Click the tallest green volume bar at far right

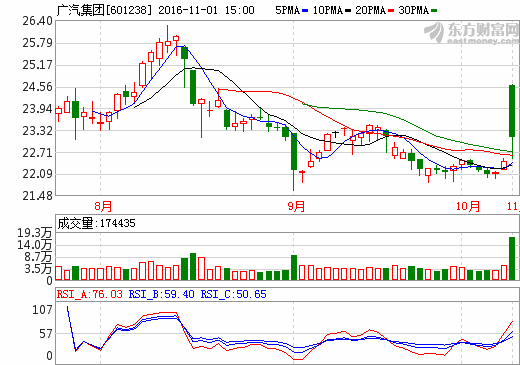click(x=512, y=258)
